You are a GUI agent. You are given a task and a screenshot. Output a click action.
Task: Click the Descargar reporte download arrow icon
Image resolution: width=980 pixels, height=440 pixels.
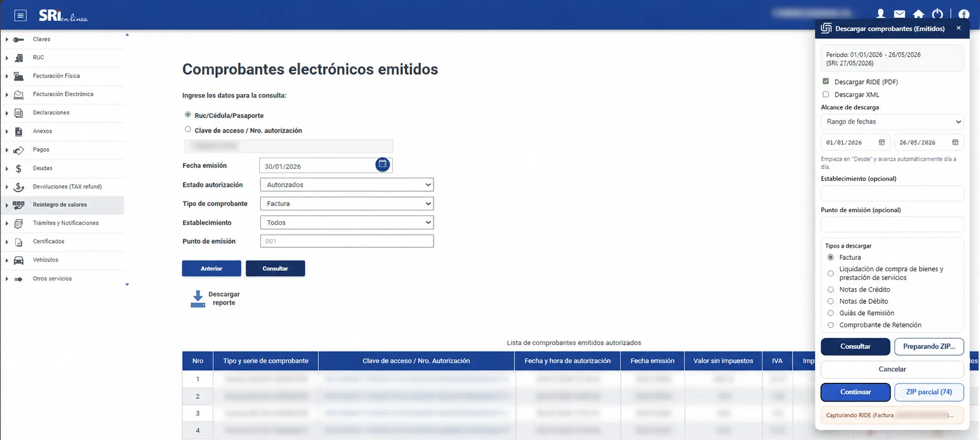198,299
